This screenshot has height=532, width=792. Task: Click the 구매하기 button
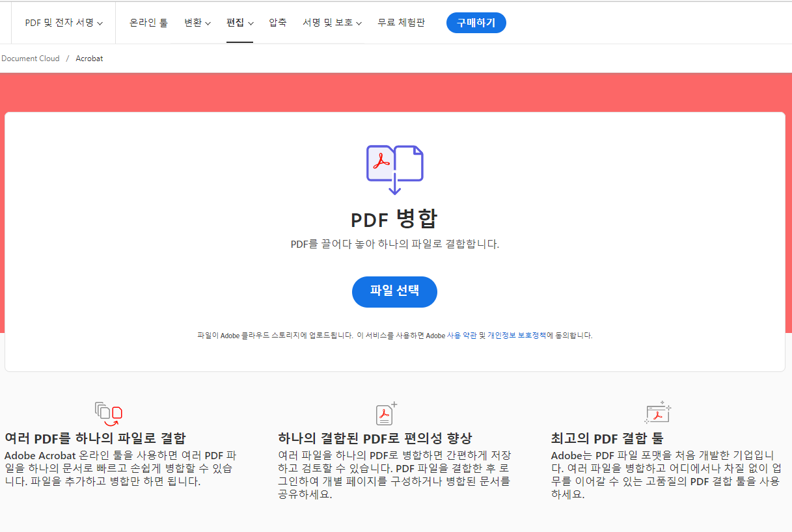coord(476,23)
